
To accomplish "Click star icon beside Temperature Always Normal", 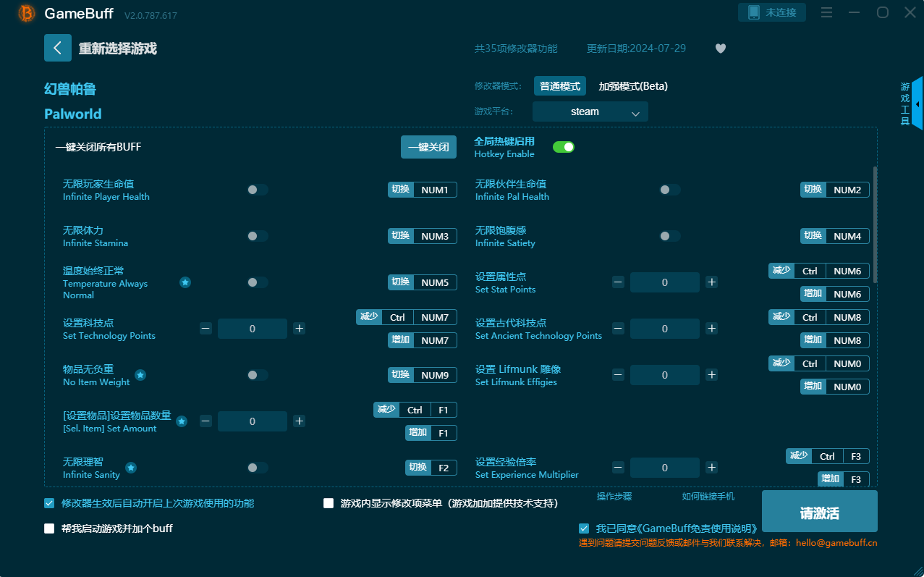I will pyautogui.click(x=185, y=282).
